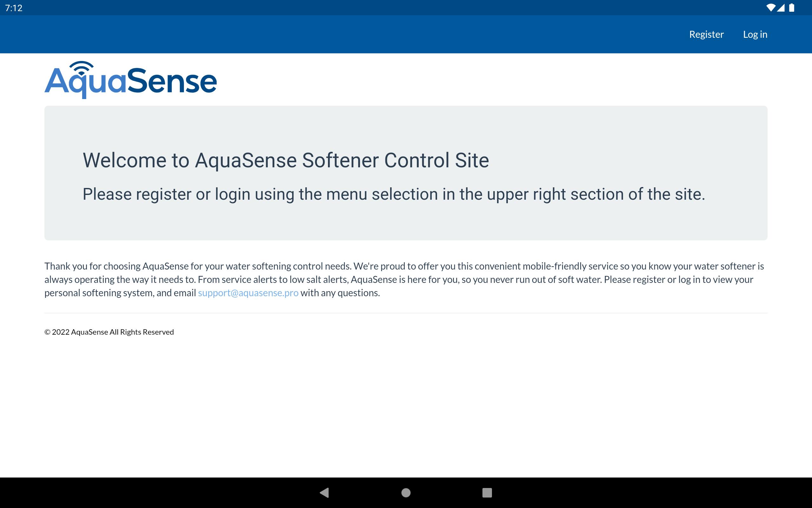The image size is (812, 508).
Task: Select the Welcome to AquaSense Softener heading
Action: pyautogui.click(x=286, y=160)
